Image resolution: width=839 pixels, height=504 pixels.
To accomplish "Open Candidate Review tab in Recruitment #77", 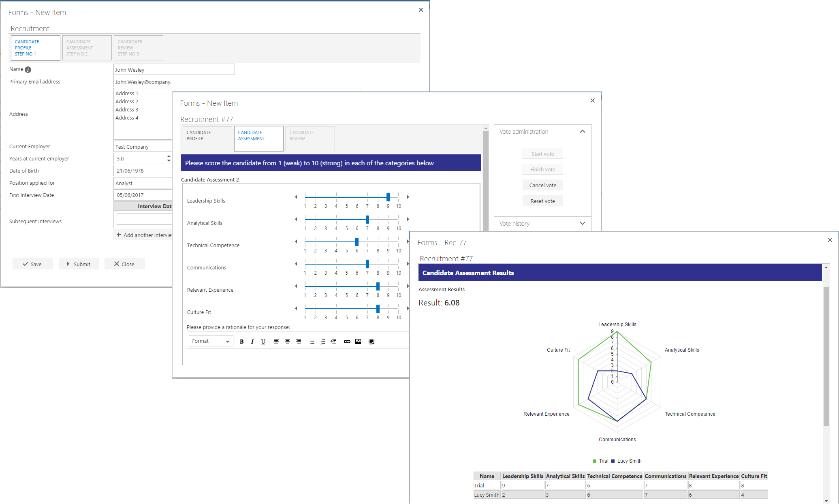I will [x=310, y=139].
